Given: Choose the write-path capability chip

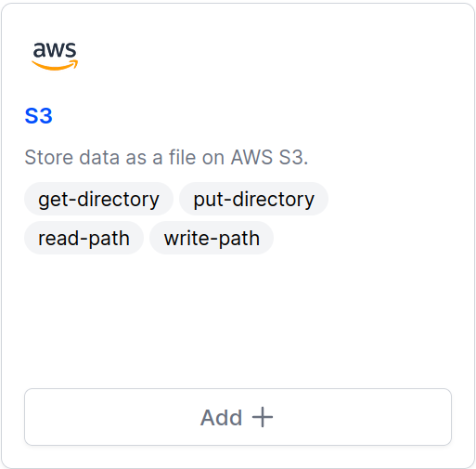Looking at the screenshot, I should [x=212, y=238].
